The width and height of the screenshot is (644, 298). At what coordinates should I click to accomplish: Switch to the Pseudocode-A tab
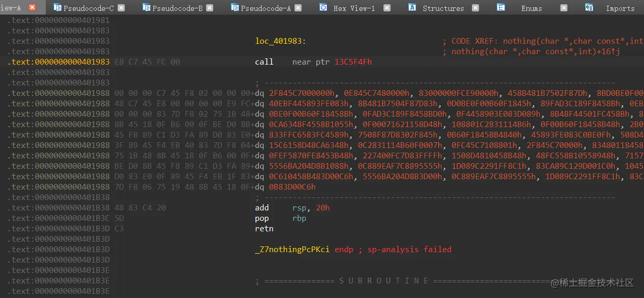point(266,8)
